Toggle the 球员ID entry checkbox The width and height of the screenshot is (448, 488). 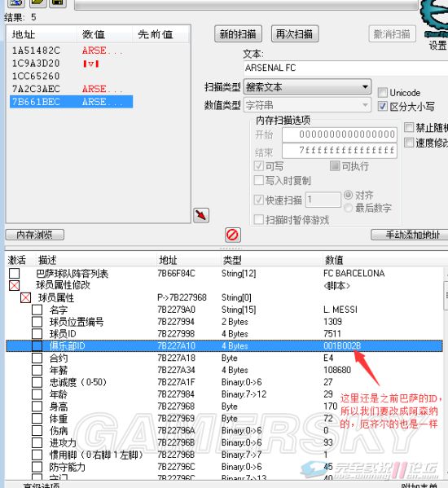(x=37, y=334)
